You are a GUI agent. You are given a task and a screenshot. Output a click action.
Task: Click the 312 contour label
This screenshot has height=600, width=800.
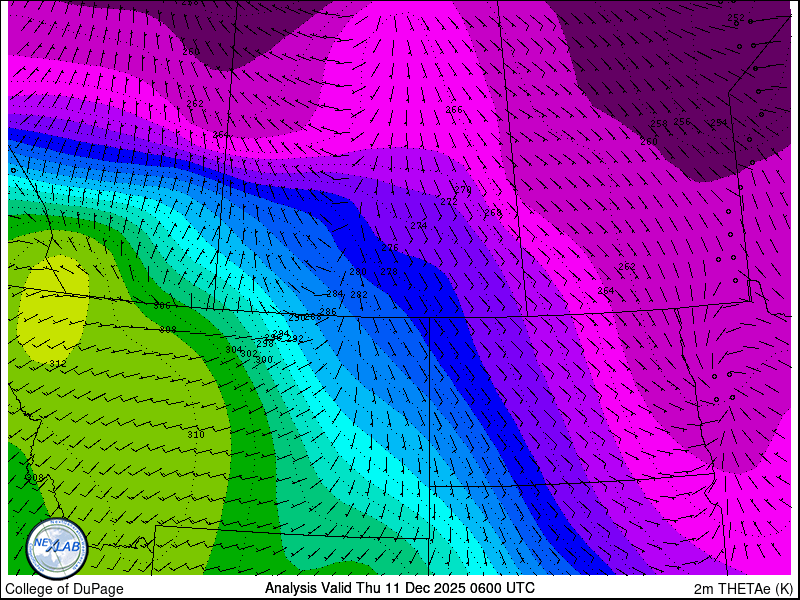58,364
